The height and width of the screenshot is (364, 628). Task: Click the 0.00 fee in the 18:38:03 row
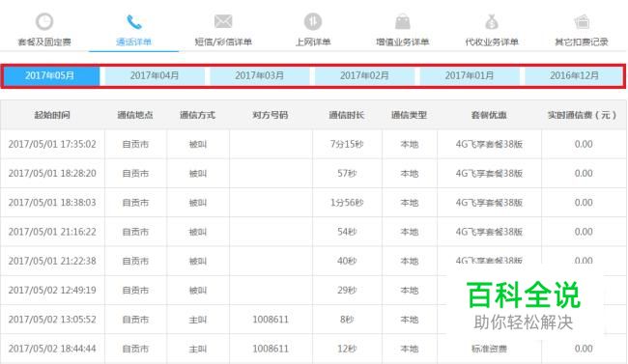pyautogui.click(x=584, y=203)
